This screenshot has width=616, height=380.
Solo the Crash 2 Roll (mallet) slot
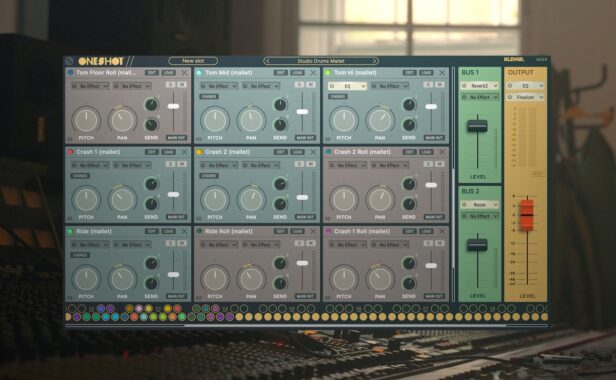[x=428, y=164]
